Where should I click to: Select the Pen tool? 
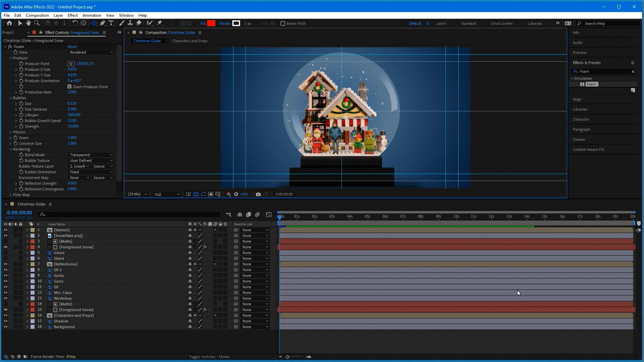[x=103, y=23]
